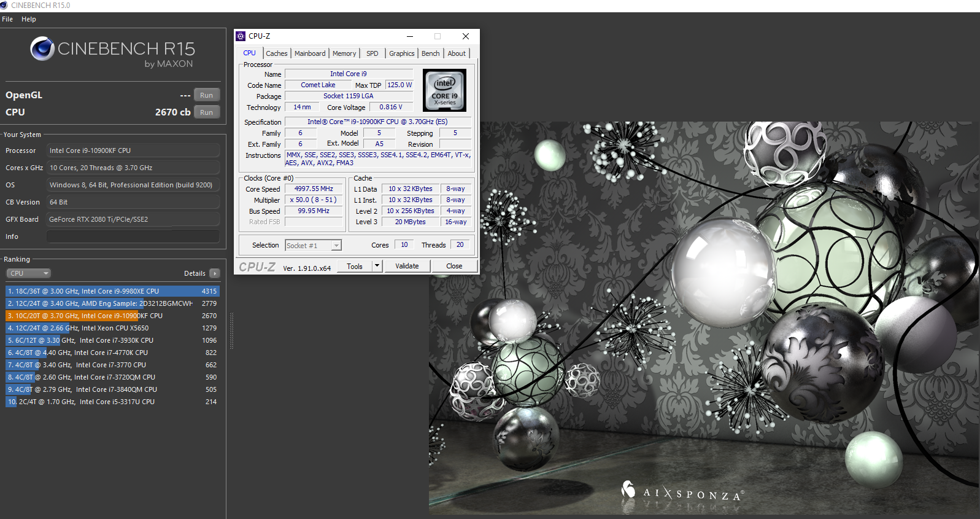Screen dimensions: 980x519
Task: Select ranking row Intel Core i7-3930K CPU
Action: pyautogui.click(x=112, y=340)
